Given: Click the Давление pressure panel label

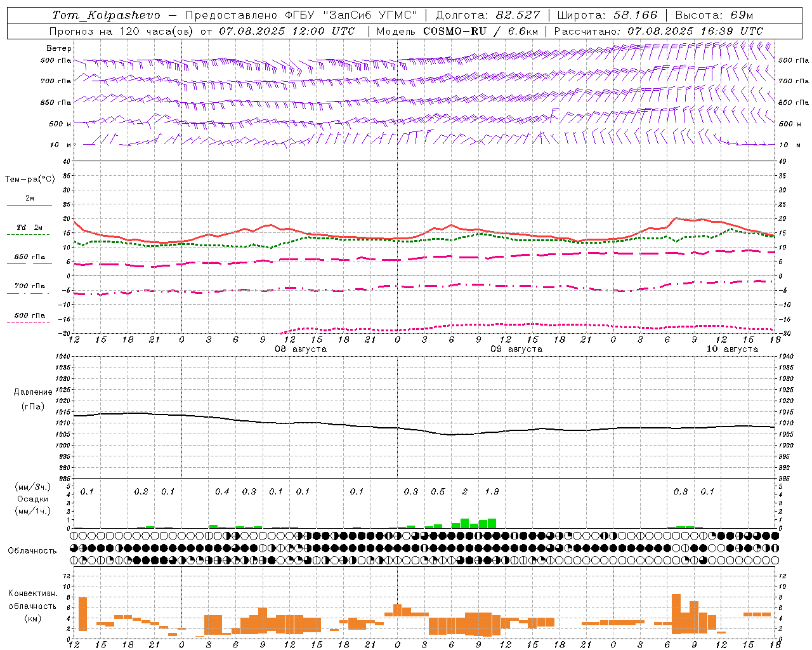Looking at the screenshot, I should (33, 392).
